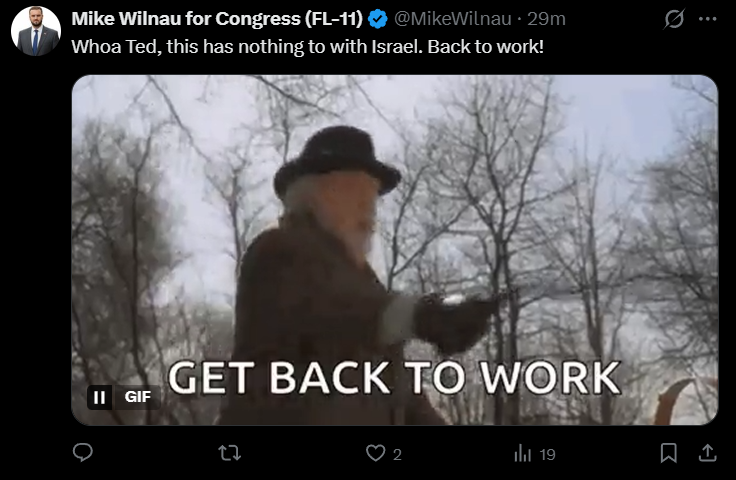Reply using the speech bubble icon
This screenshot has height=480, width=736.
[83, 453]
